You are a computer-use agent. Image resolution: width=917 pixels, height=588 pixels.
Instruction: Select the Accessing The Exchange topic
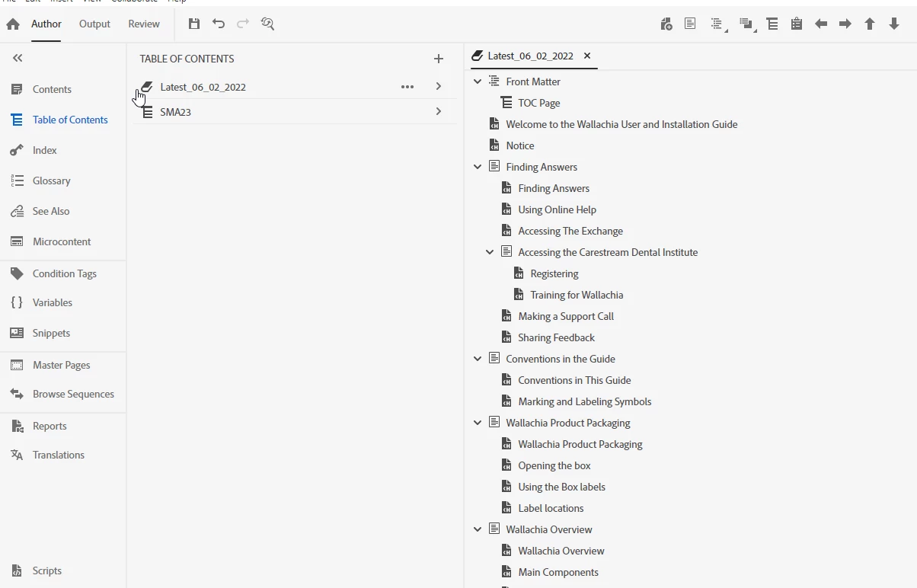[570, 231]
